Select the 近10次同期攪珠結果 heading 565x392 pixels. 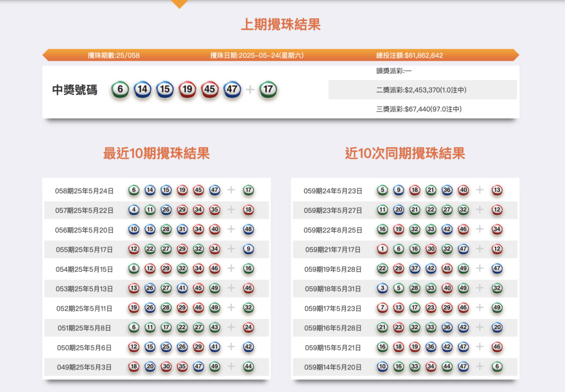click(x=405, y=153)
